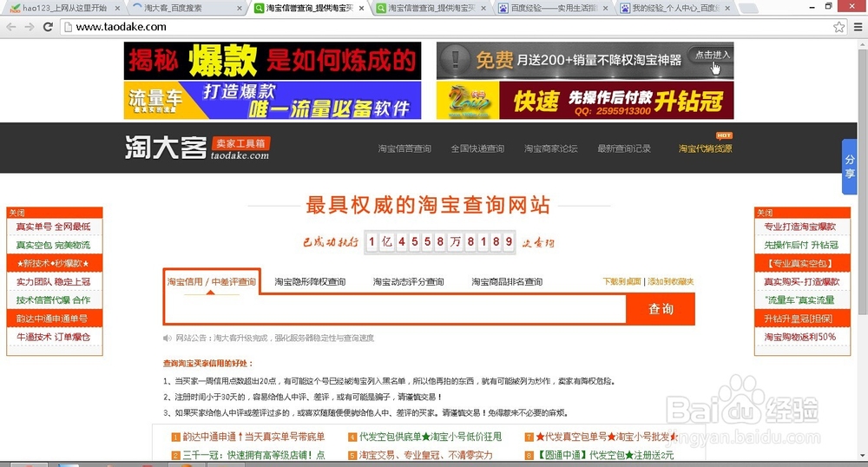Click the blue 分享 side button
Image resolution: width=868 pixels, height=467 pixels.
(850, 167)
